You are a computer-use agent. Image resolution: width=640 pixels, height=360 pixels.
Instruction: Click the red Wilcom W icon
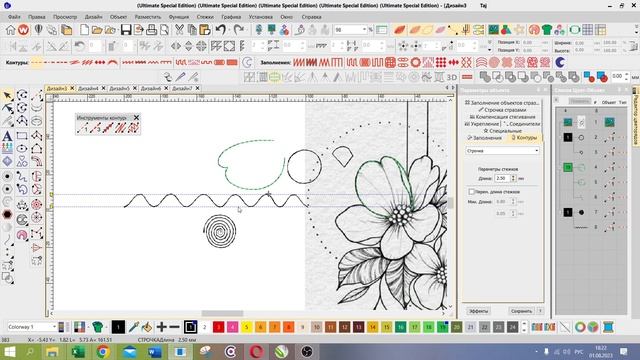[23, 30]
